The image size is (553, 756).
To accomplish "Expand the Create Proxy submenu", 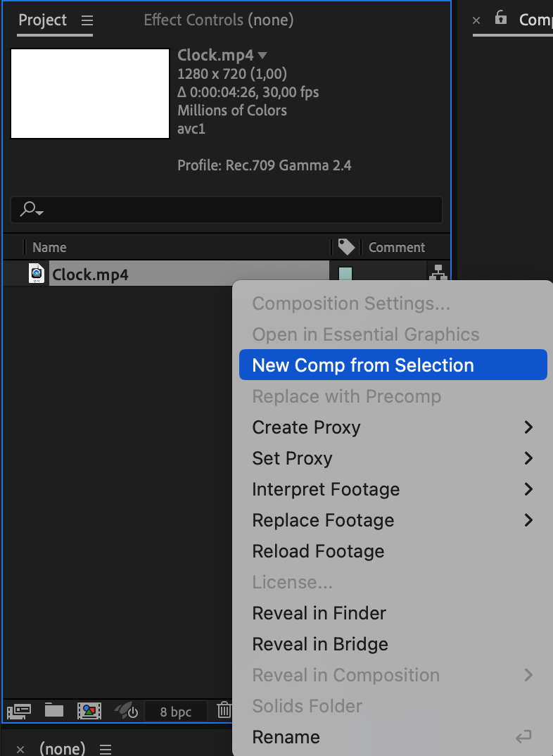I will (x=528, y=427).
